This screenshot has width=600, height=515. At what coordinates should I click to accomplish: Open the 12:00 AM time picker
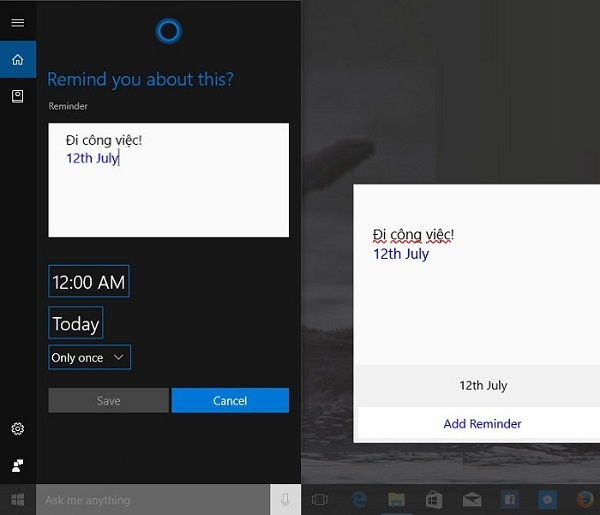[89, 282]
